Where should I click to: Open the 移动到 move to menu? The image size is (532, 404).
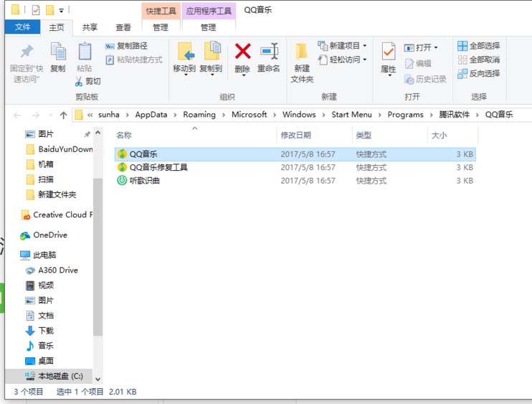[184, 58]
